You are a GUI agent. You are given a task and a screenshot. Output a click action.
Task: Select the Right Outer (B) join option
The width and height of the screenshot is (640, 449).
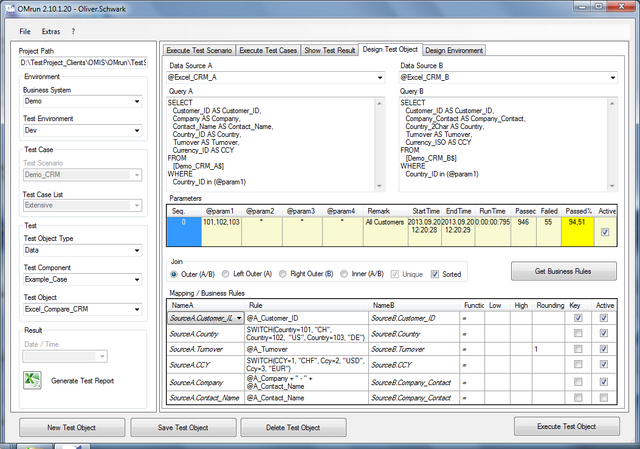pyautogui.click(x=282, y=274)
